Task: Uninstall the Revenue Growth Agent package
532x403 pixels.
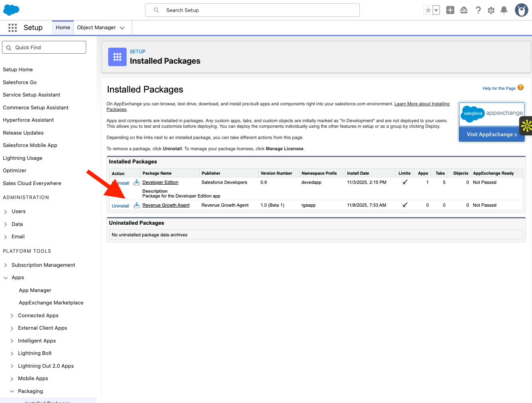Action: 120,205
